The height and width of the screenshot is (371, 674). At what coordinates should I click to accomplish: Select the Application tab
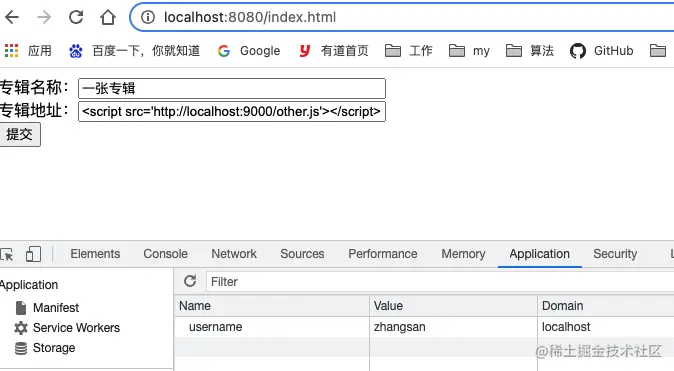[539, 254]
